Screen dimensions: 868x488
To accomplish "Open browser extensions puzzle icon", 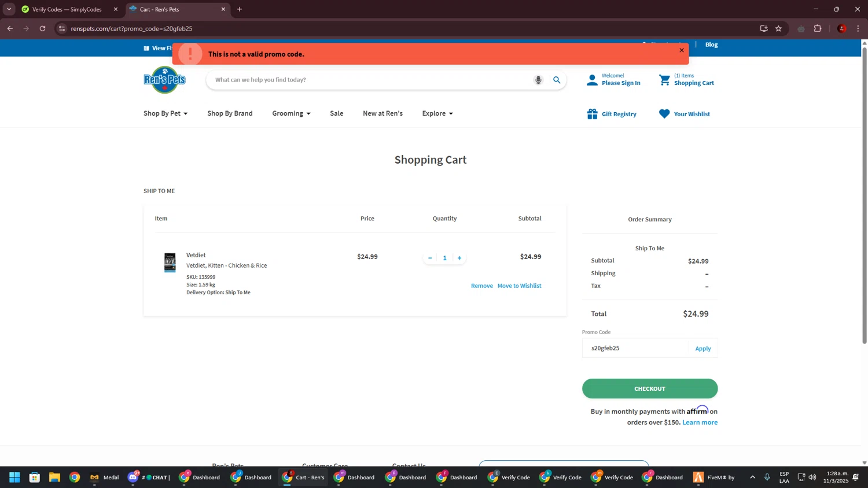I will tap(818, 28).
